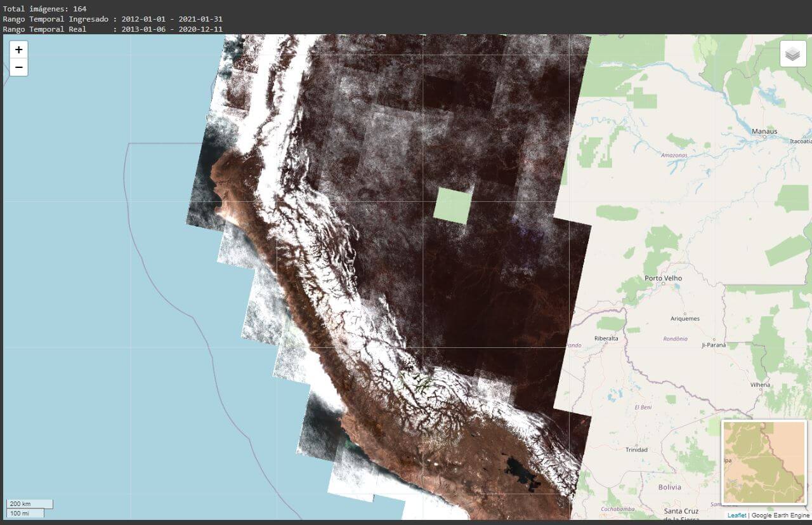Click the green missing tile in imagery
Viewport: 812px width, 525px height.
pyautogui.click(x=453, y=206)
